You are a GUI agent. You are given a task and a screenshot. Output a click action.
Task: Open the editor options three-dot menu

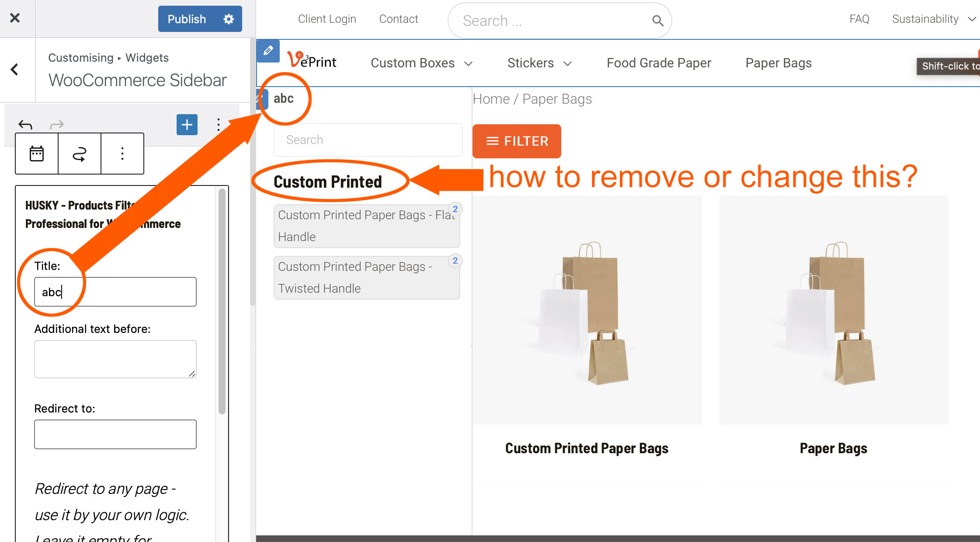click(218, 125)
